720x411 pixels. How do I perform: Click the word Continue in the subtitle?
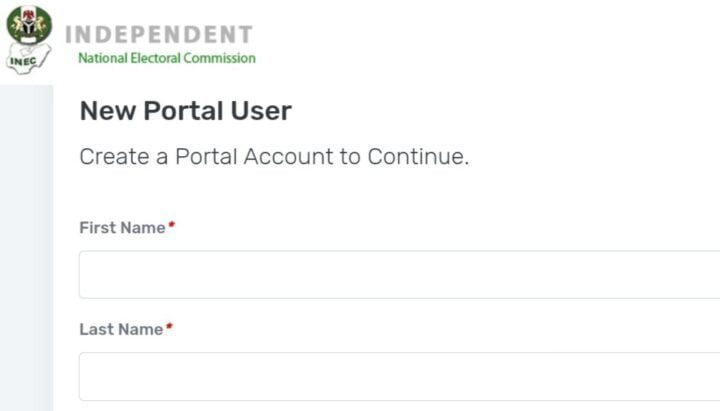[416, 157]
